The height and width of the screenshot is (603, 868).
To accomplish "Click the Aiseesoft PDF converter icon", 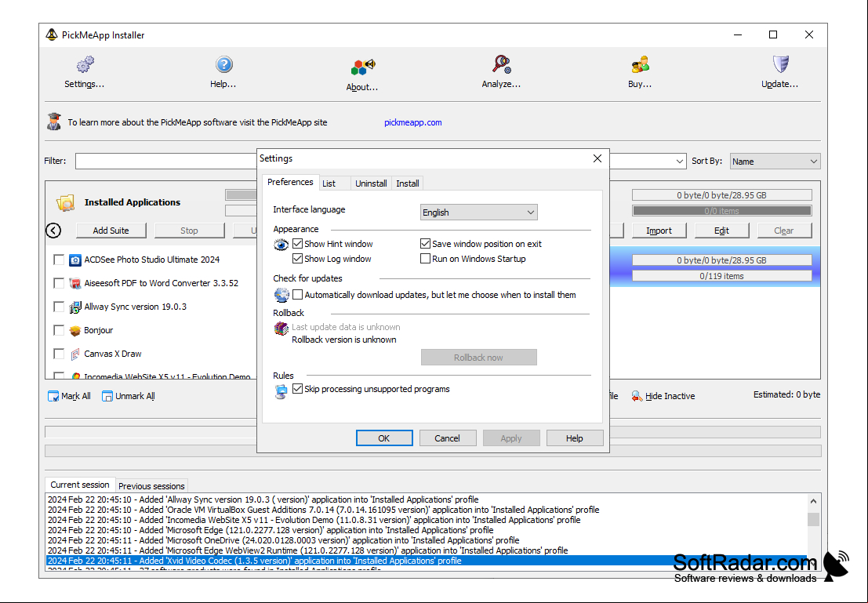I will coord(74,284).
